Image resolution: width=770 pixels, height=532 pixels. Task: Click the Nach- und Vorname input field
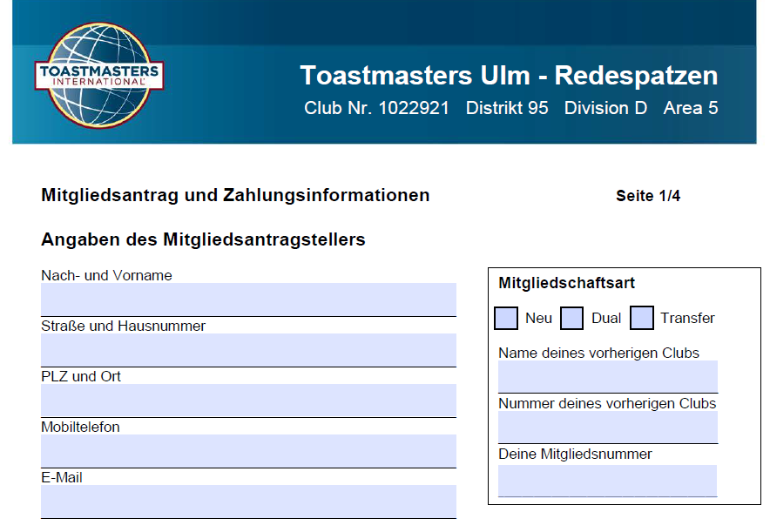pos(248,300)
